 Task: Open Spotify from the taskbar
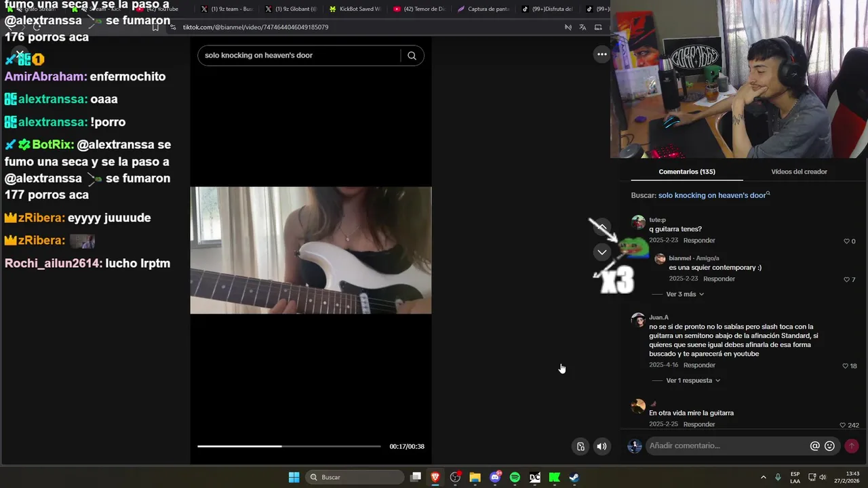tap(515, 477)
